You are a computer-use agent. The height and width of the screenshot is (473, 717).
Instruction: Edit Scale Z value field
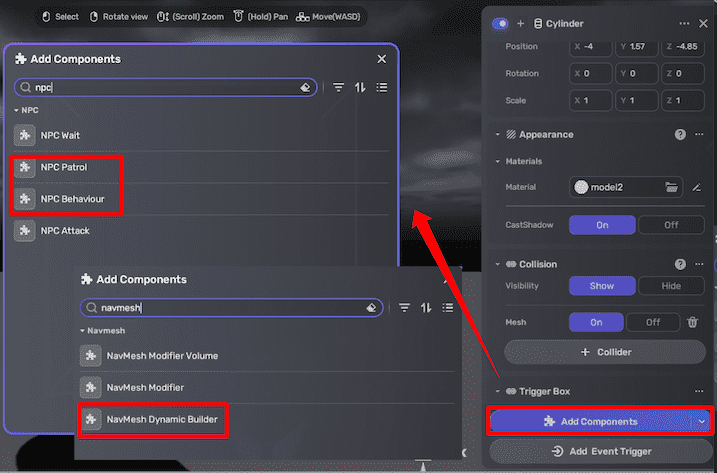(683, 101)
